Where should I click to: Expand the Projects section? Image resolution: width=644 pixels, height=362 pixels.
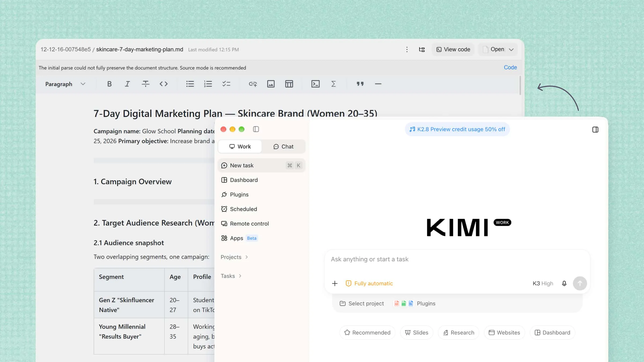(x=234, y=257)
